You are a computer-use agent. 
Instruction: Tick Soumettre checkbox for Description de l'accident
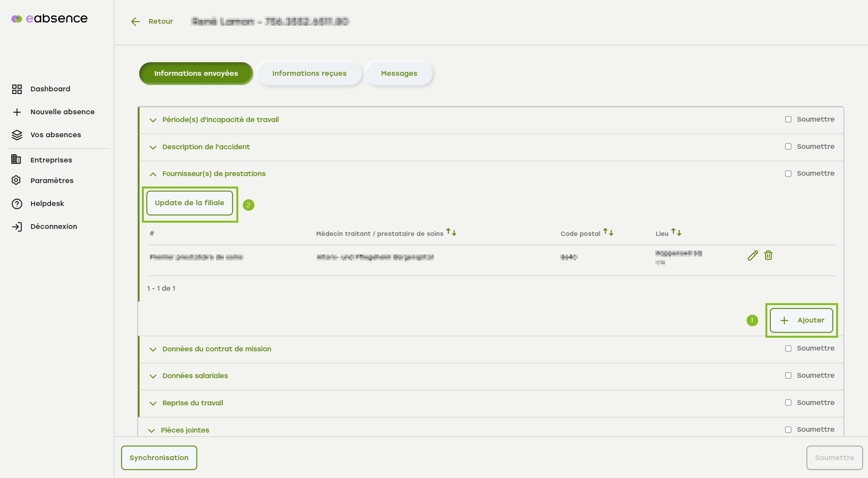tap(788, 147)
